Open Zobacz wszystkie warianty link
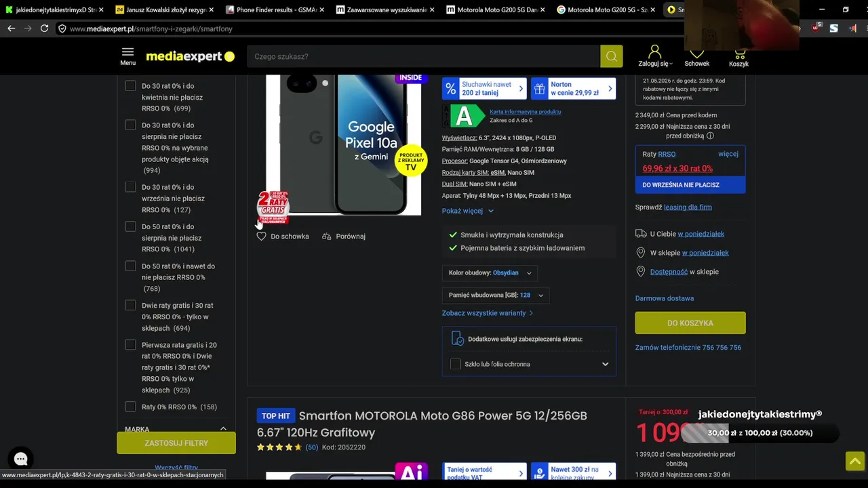Screen dimensions: 868x488 coord(488,313)
